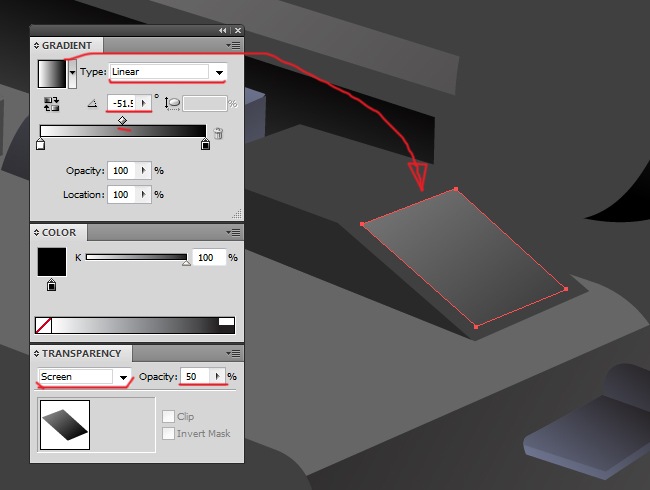The width and height of the screenshot is (650, 490).
Task: Open the Color panel menu
Action: [233, 233]
